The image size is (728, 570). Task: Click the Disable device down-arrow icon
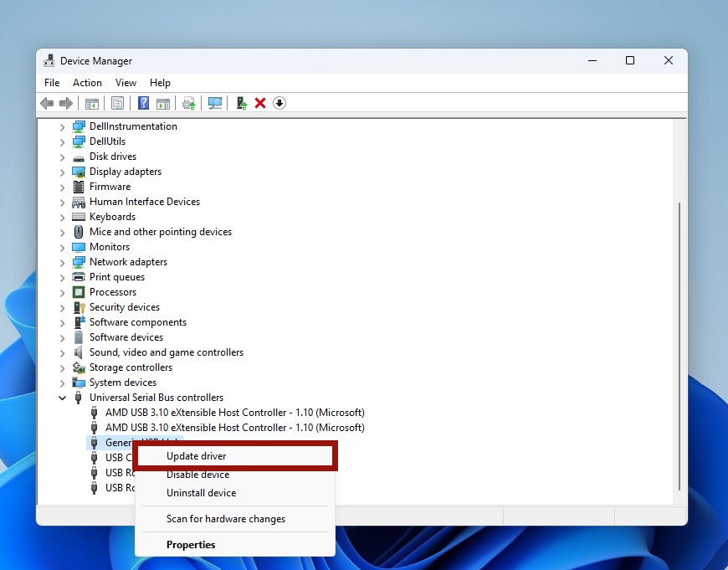(279, 103)
